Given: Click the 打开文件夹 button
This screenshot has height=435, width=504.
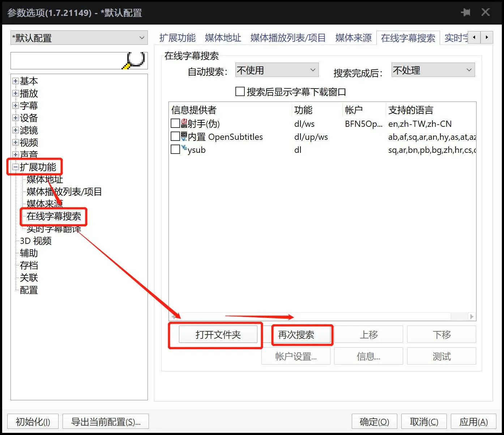Looking at the screenshot, I should click(218, 335).
